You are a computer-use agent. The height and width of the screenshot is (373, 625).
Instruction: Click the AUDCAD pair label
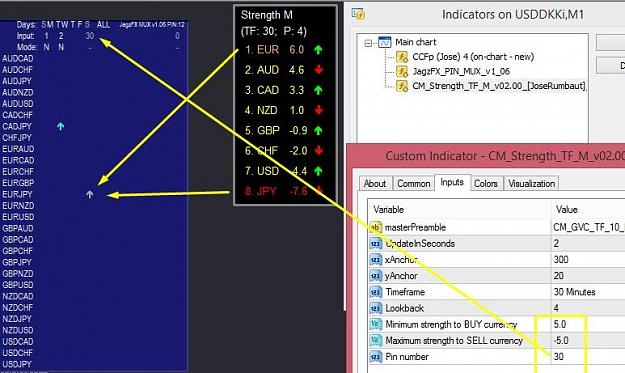click(18, 59)
